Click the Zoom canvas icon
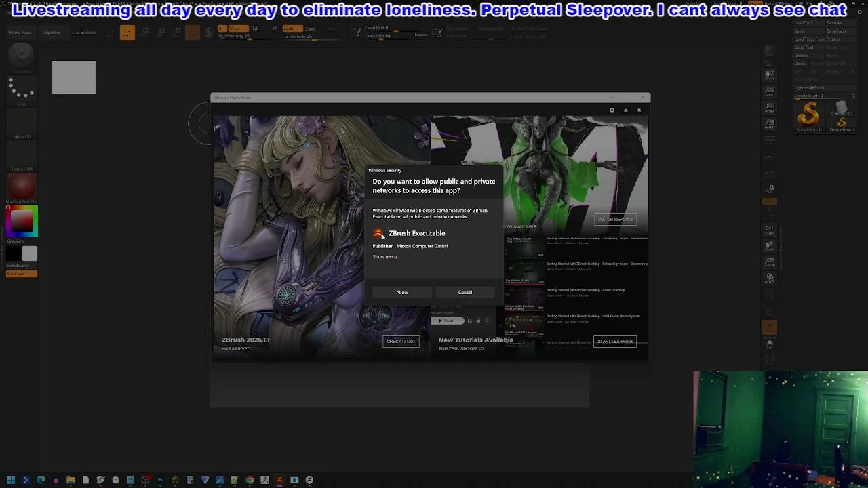 (x=770, y=91)
